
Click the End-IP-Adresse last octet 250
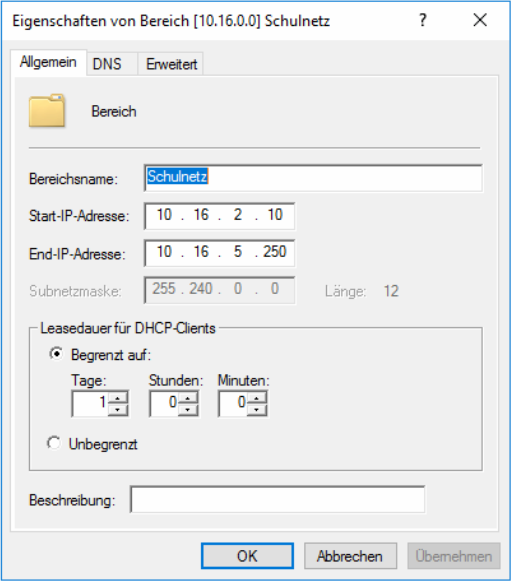coord(275,252)
